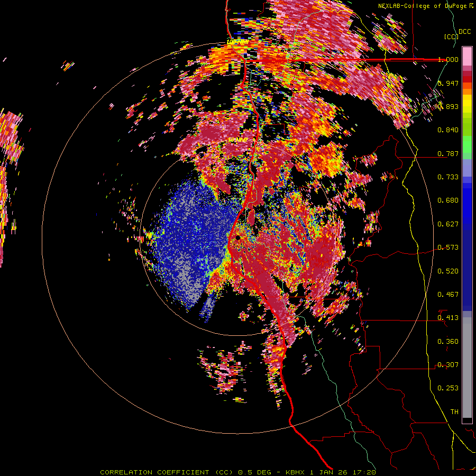Pick the bright green color bar segment

coord(467,144)
